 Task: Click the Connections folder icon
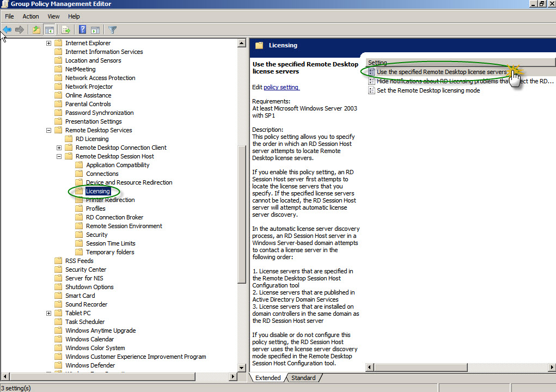pyautogui.click(x=80, y=173)
